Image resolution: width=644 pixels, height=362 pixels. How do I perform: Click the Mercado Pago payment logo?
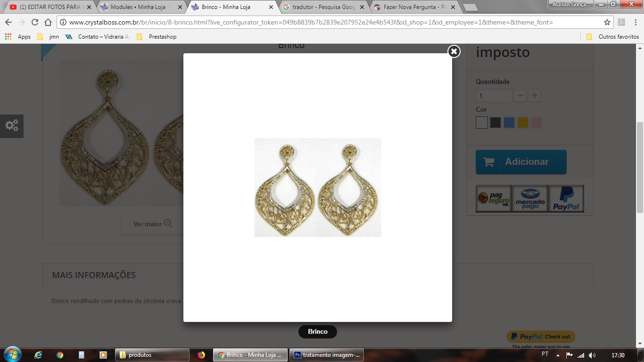[530, 198]
